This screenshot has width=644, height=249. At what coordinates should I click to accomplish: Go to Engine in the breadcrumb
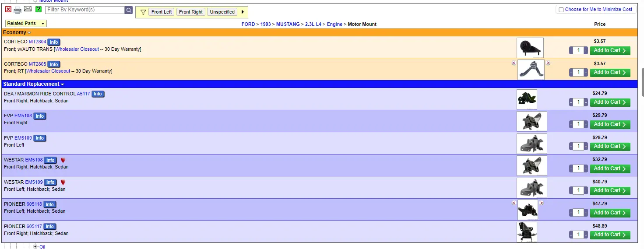tap(334, 24)
